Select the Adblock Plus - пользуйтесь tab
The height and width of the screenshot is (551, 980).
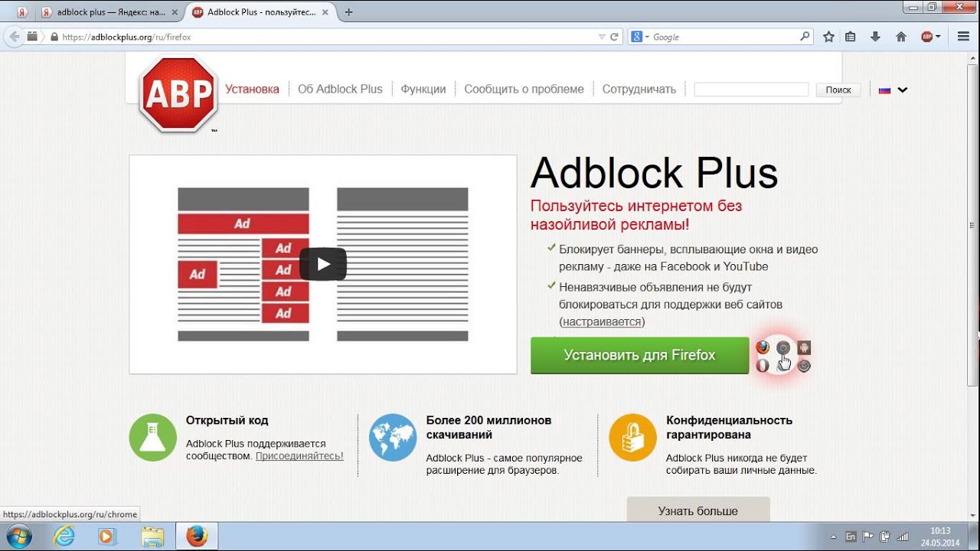coord(262,12)
